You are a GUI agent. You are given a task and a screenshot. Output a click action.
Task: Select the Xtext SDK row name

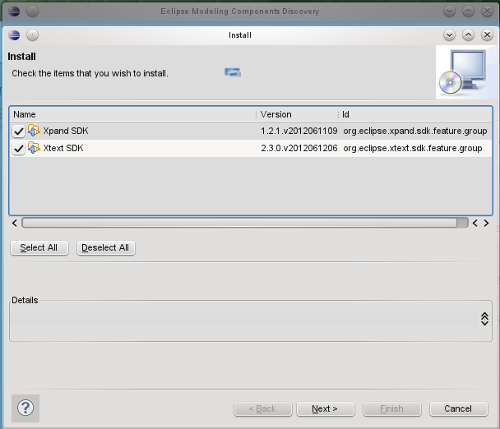click(x=63, y=148)
